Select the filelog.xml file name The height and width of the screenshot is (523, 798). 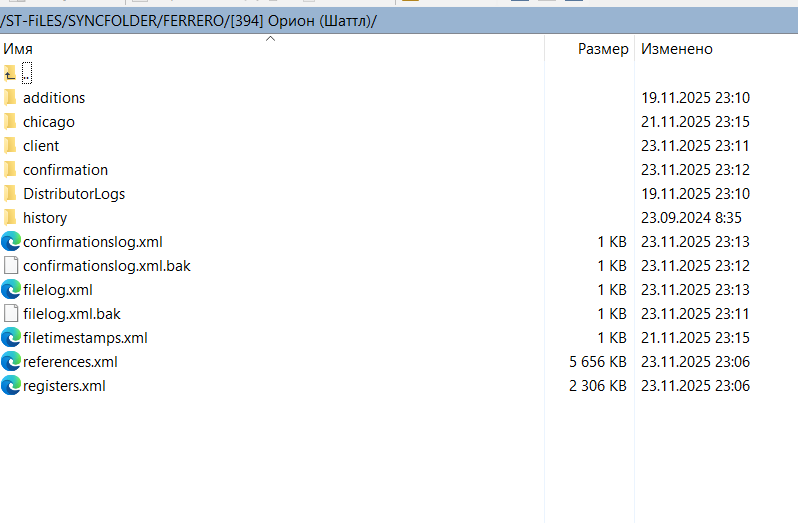58,290
